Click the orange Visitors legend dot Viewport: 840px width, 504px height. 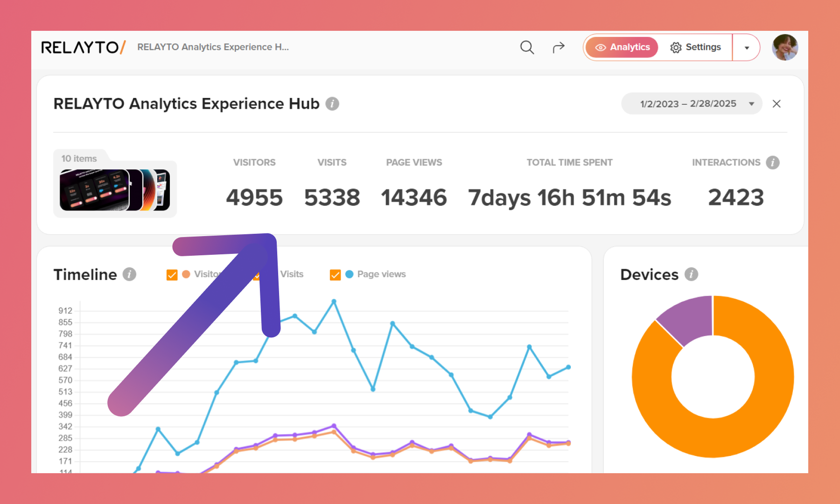186,274
